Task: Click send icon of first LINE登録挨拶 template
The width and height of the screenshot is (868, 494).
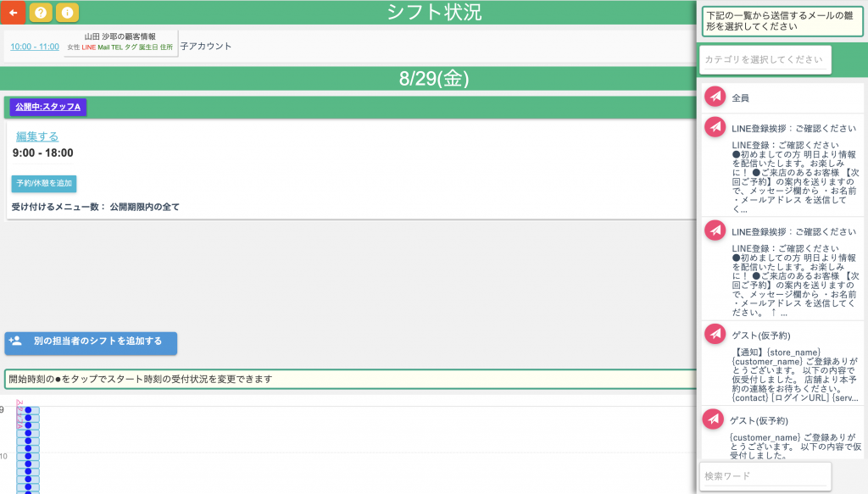Action: point(715,127)
